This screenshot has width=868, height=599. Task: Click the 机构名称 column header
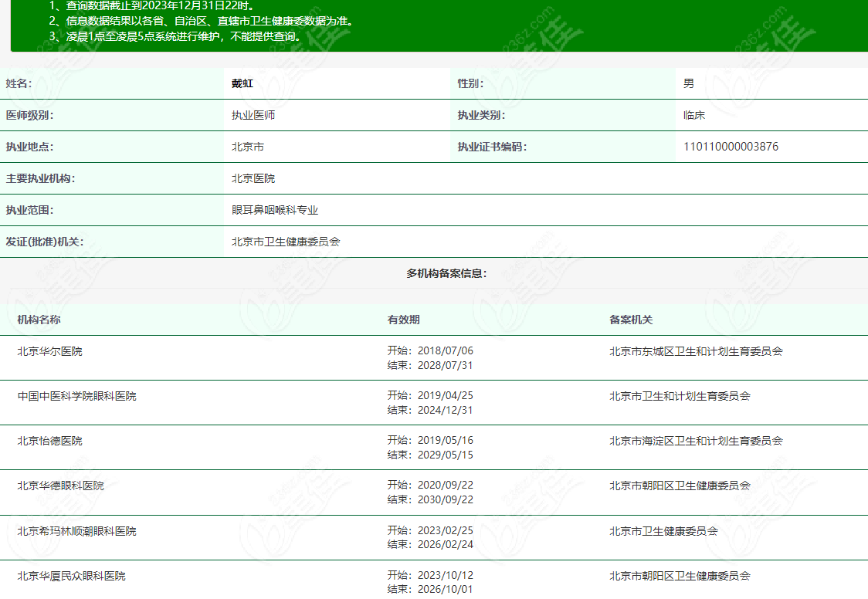(39, 320)
